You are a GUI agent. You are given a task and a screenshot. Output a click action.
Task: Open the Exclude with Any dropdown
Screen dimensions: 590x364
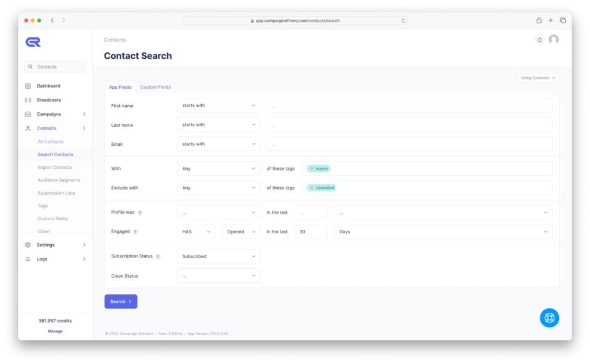click(218, 188)
